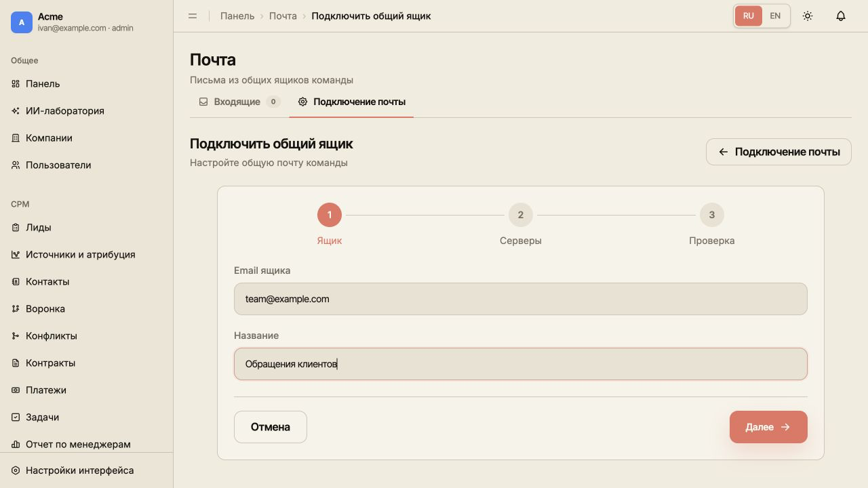Click the Далее button

[768, 427]
